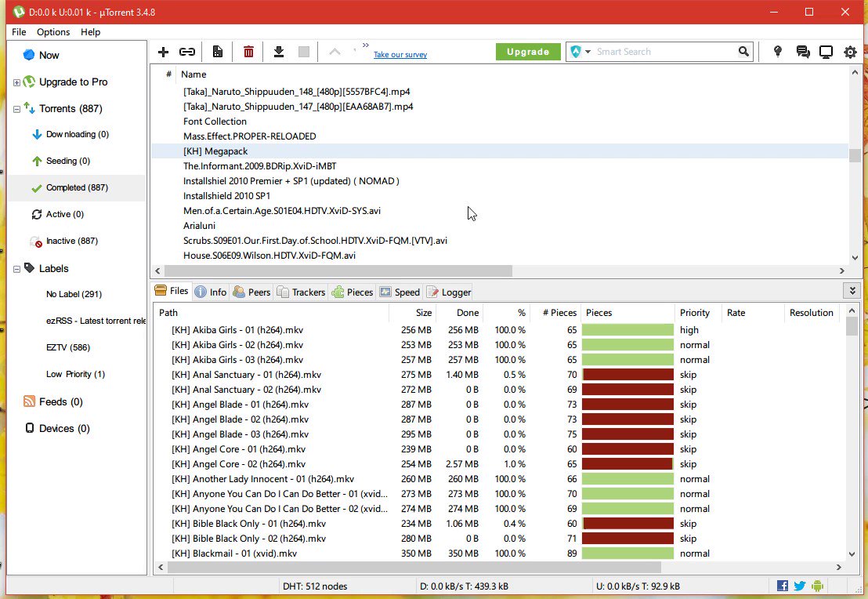Filter by Low Priority (1) label

pos(75,374)
